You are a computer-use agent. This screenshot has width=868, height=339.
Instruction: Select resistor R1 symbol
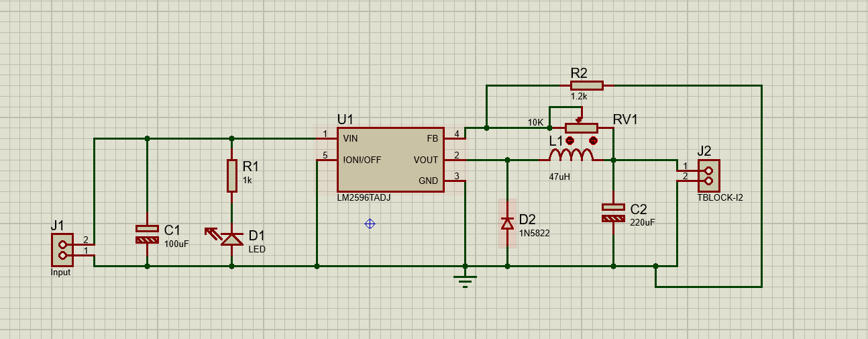point(232,175)
